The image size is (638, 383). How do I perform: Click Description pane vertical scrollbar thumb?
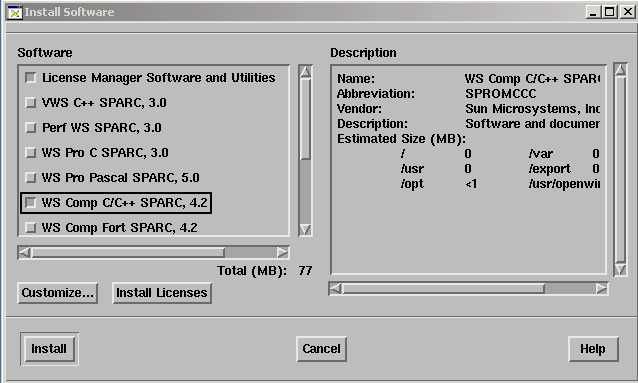pyautogui.click(x=620, y=169)
